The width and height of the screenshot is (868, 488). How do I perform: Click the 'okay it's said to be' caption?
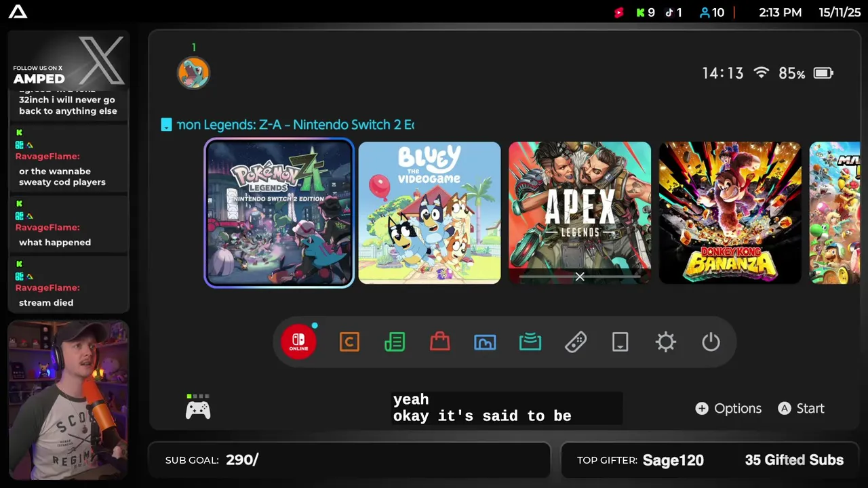click(x=482, y=416)
